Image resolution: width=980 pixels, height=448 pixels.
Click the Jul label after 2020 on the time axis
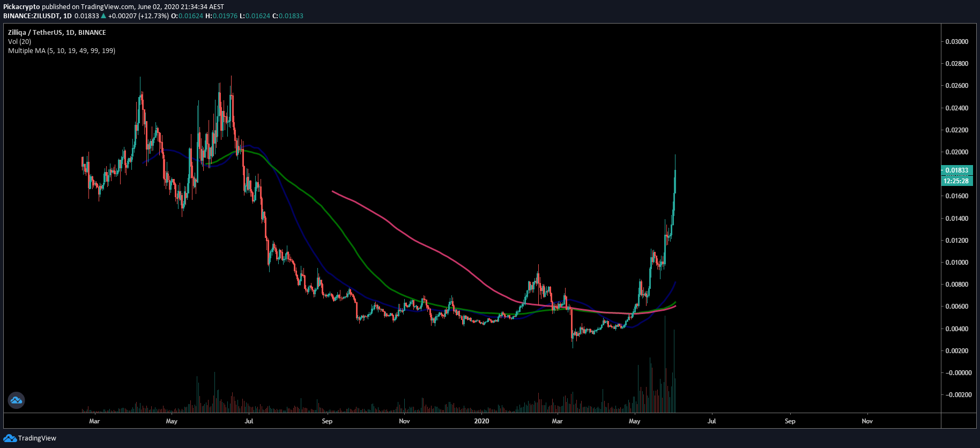[711, 421]
